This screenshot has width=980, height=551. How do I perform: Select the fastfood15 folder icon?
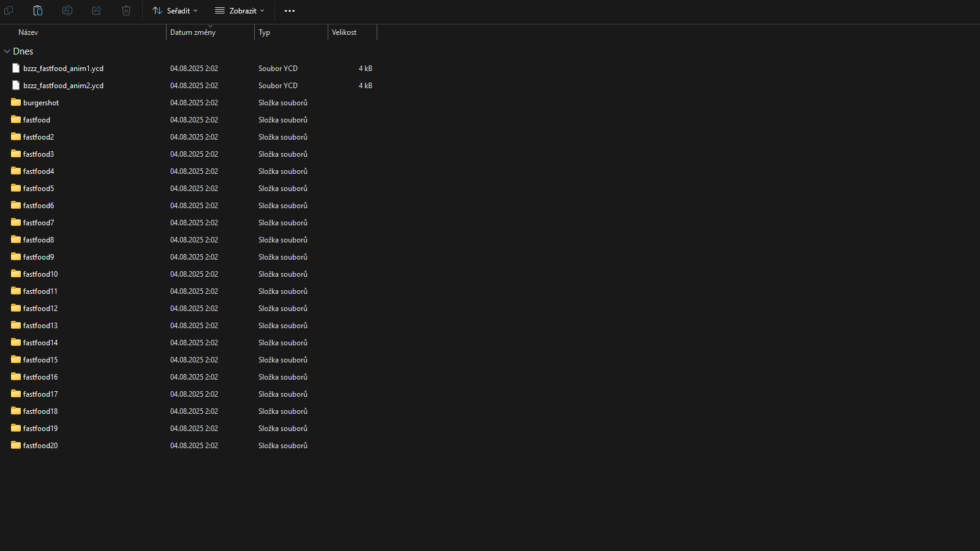(16, 359)
